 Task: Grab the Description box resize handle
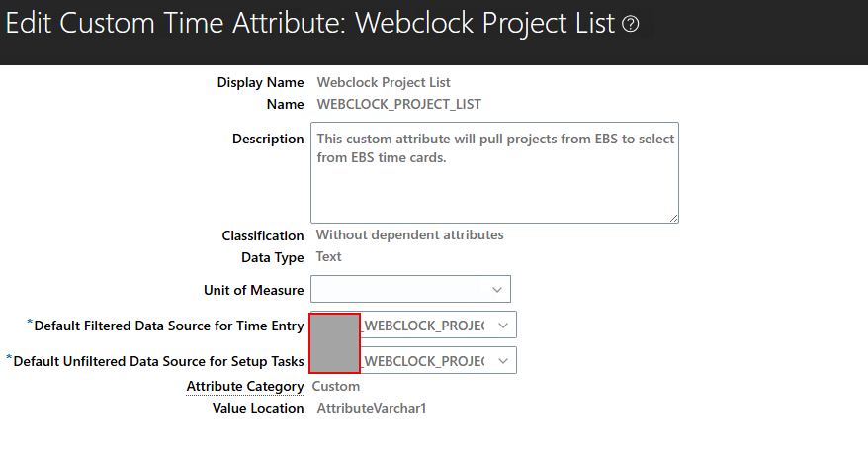[673, 218]
